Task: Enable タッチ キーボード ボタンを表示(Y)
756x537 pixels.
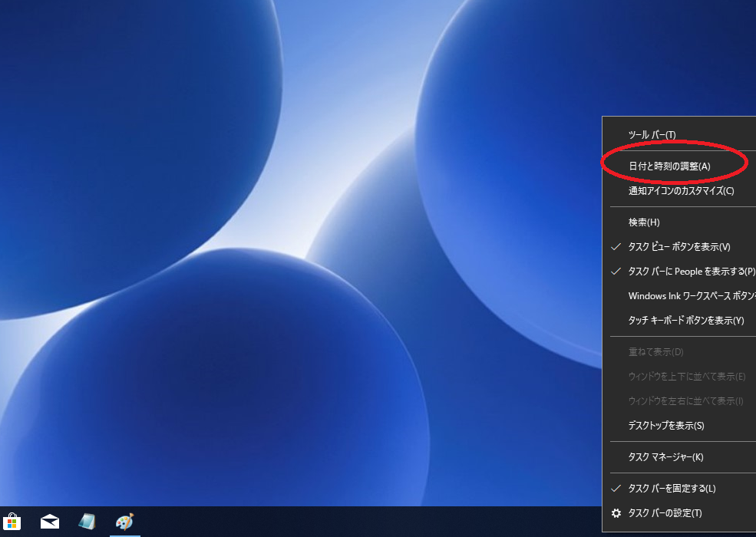Action: [x=685, y=321]
